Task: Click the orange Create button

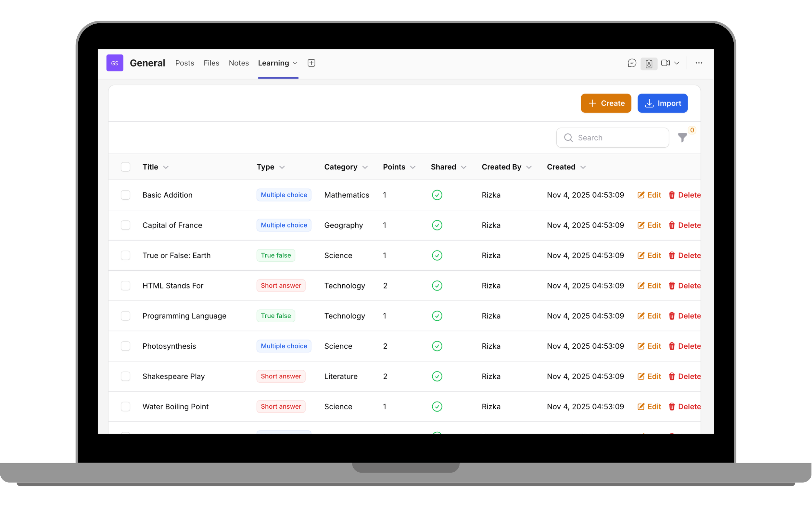Action: (606, 103)
